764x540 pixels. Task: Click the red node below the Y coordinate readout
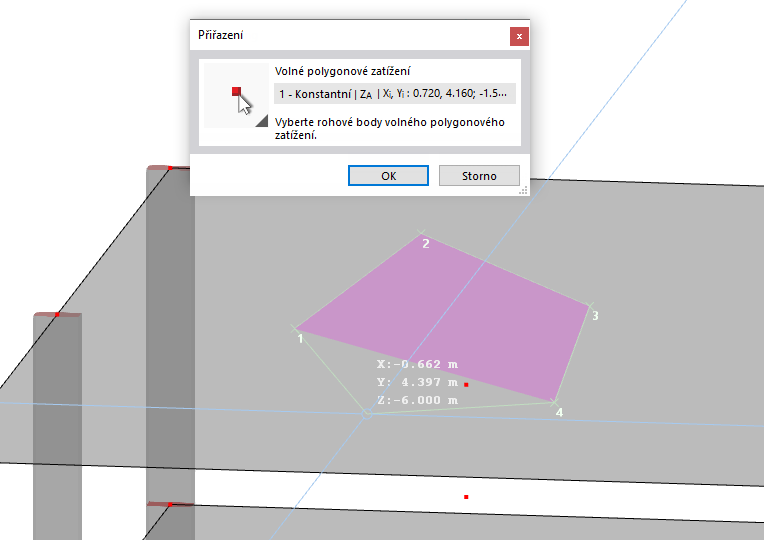click(466, 385)
